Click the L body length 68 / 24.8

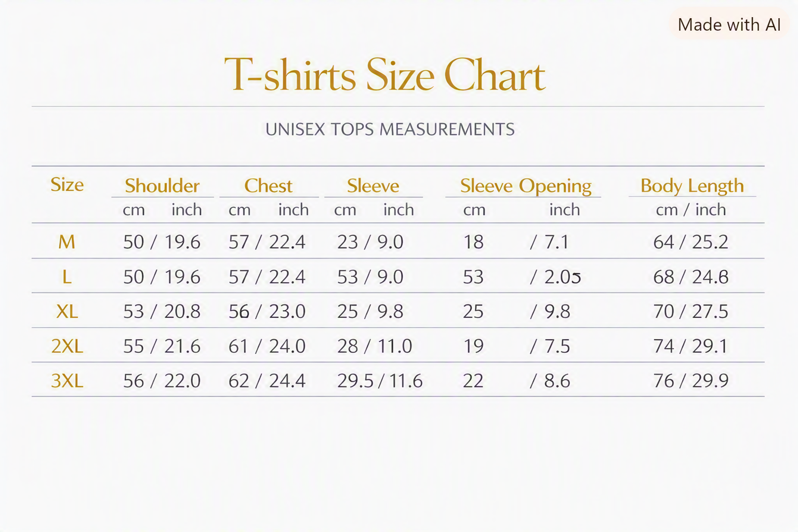(x=690, y=276)
